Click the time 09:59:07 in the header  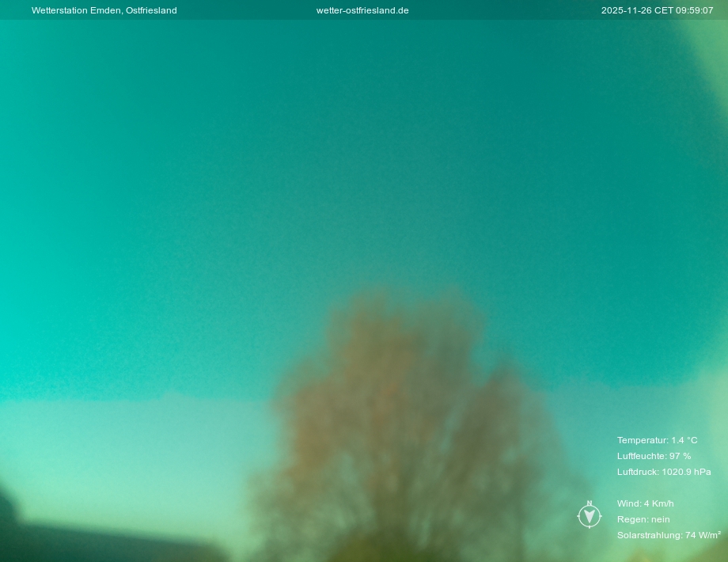coord(695,10)
